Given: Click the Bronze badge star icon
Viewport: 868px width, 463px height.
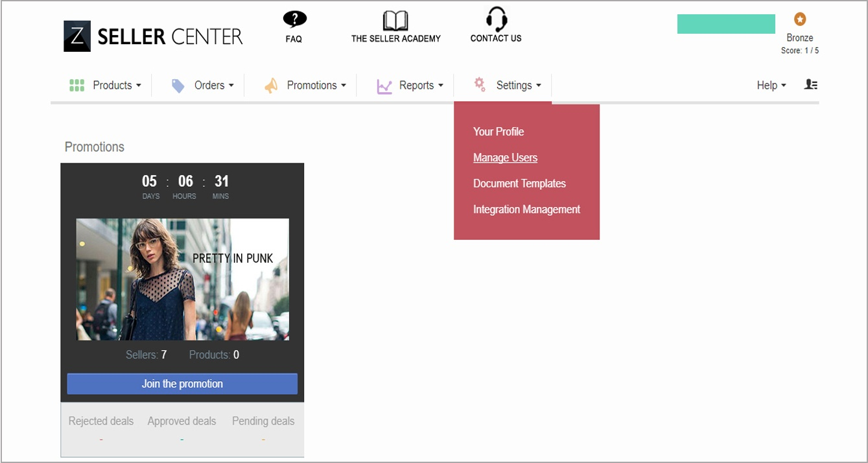Looking at the screenshot, I should point(800,19).
